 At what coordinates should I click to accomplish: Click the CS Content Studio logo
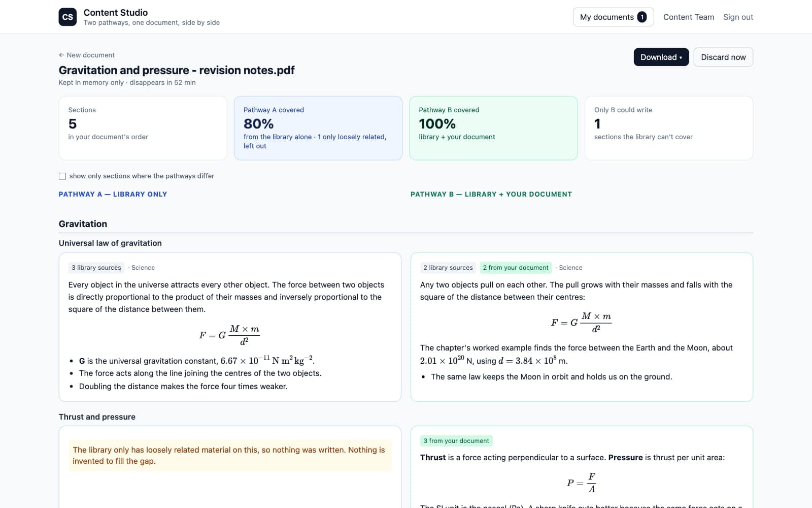tap(67, 17)
